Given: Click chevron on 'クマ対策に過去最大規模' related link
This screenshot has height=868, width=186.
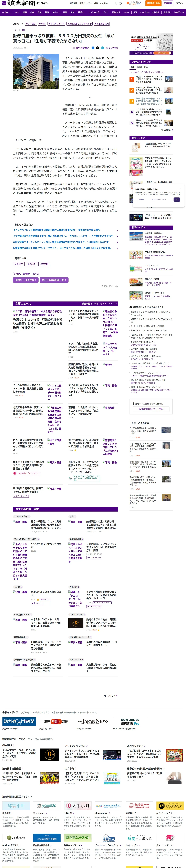Looking at the screenshot, I should 117,236.
